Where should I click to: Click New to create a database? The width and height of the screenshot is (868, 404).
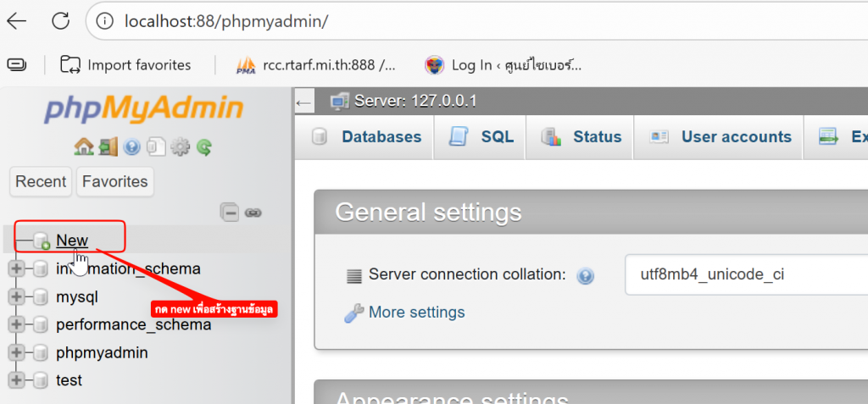(72, 241)
